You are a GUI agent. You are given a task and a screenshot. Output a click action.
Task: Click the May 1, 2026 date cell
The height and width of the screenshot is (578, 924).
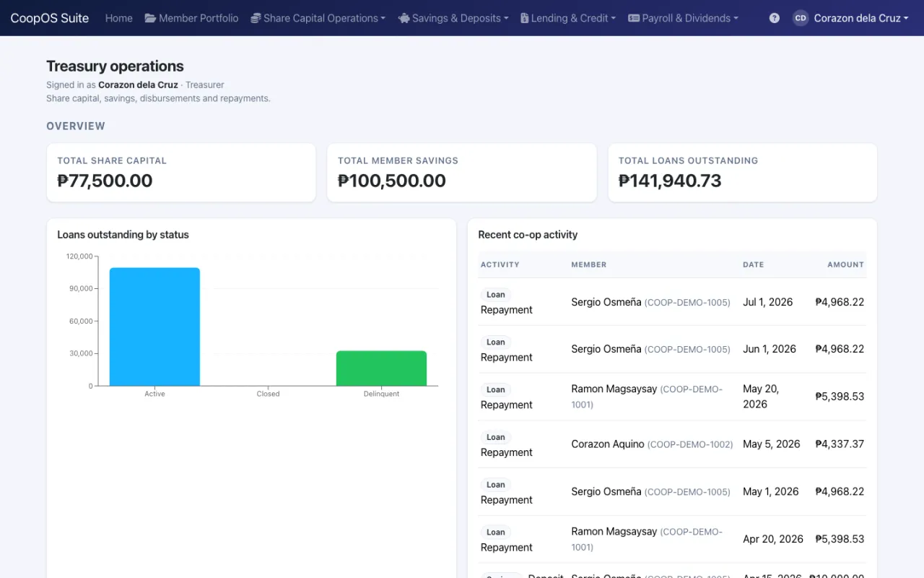pyautogui.click(x=771, y=492)
